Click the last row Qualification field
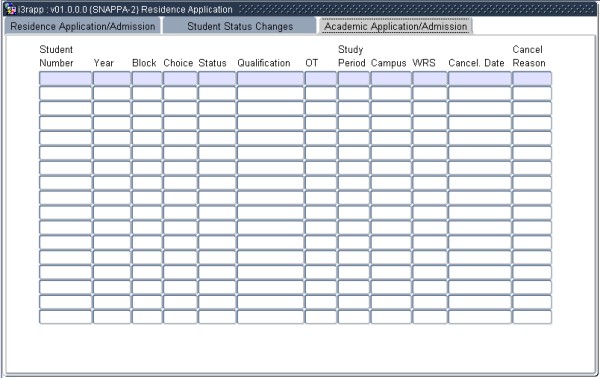Viewport: 600px width, 378px height. click(270, 317)
